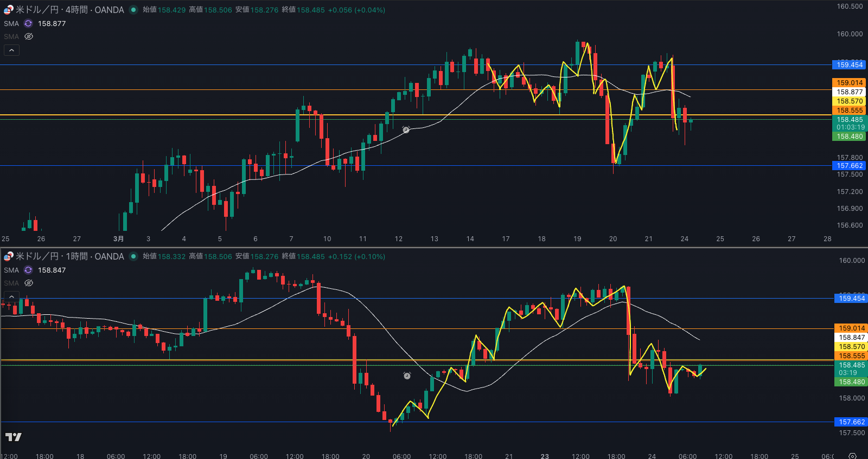Click the TradingView logo on the 1-hour chart
This screenshot has height=459, width=868.
click(14, 437)
